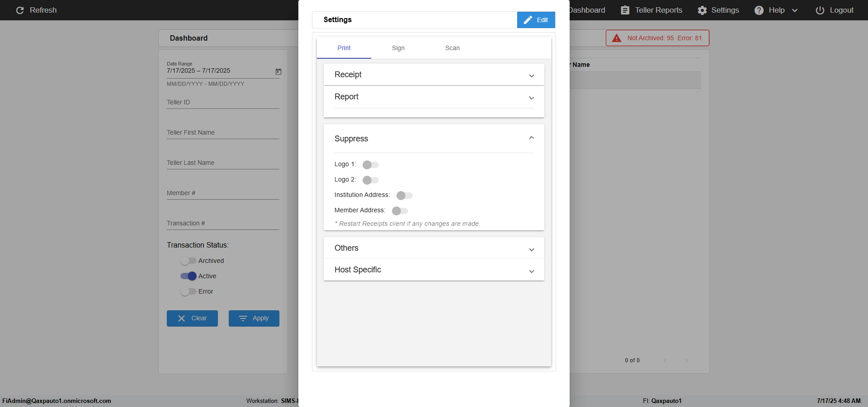The image size is (868, 407).
Task: Disable the Active transaction status toggle
Action: tap(189, 276)
